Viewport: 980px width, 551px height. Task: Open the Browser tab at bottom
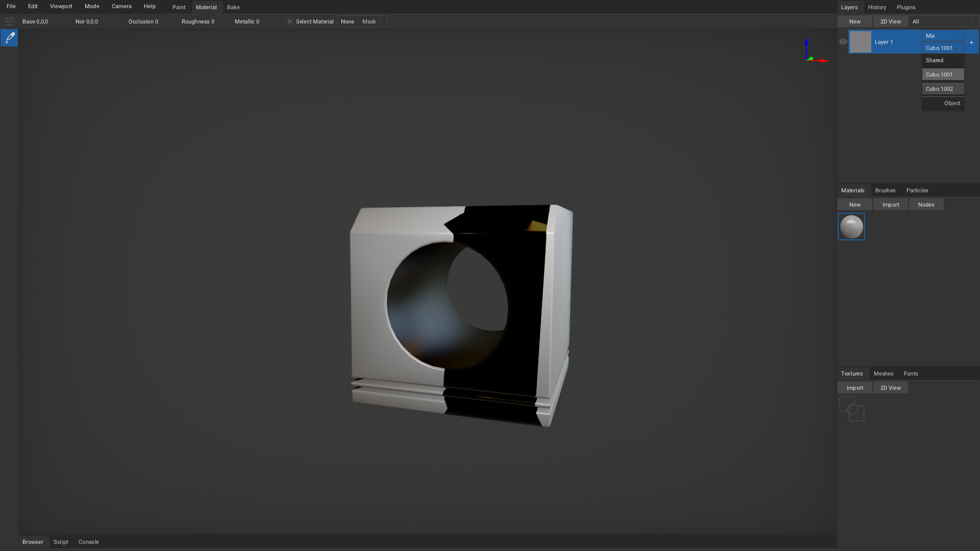tap(33, 542)
